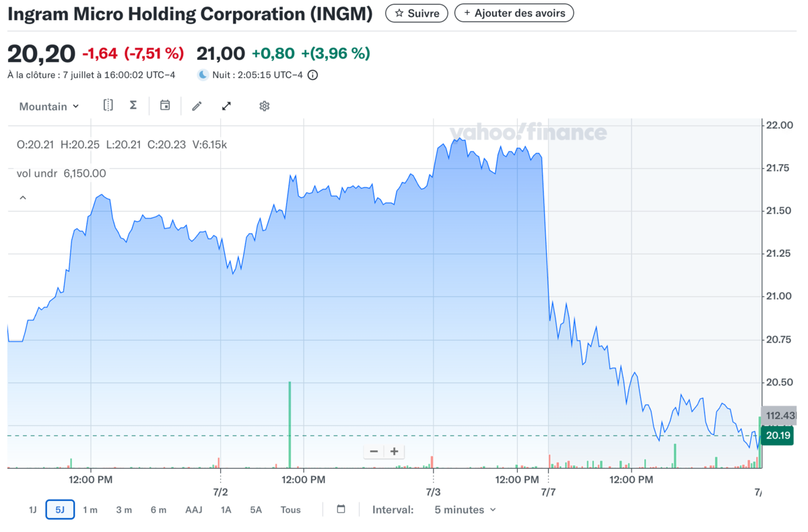Open the comparison icon in chart toolbar
The width and height of the screenshot is (808, 532).
[108, 105]
